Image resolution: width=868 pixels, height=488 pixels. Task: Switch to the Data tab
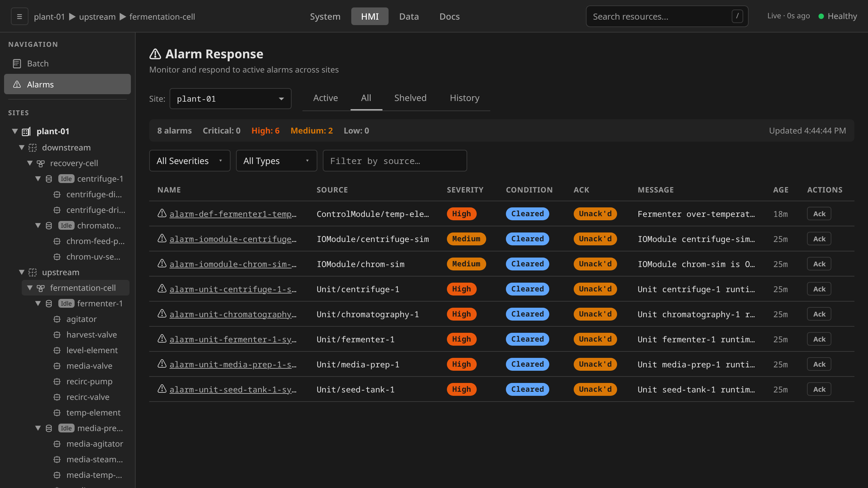(409, 16)
